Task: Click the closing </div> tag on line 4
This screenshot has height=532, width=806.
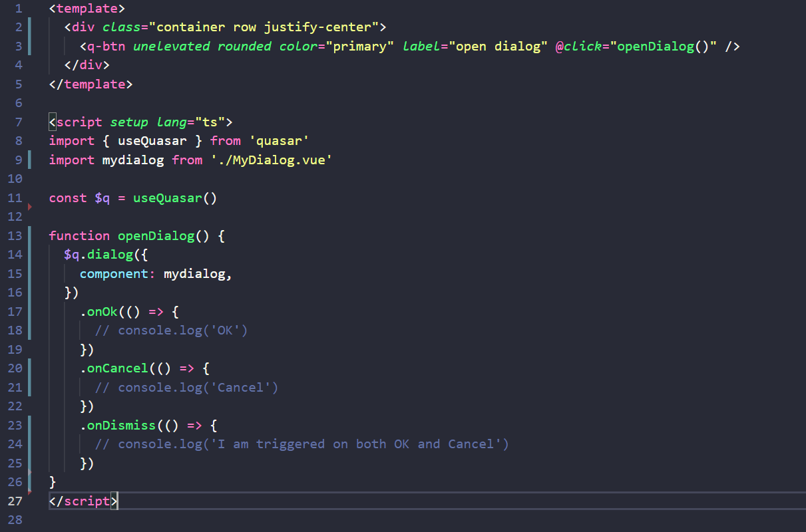Action: pyautogui.click(x=87, y=65)
